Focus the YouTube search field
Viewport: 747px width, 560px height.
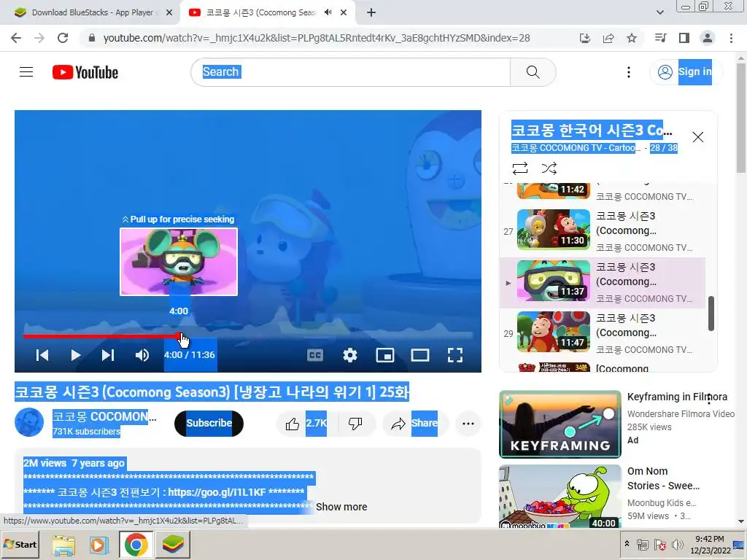click(x=351, y=72)
